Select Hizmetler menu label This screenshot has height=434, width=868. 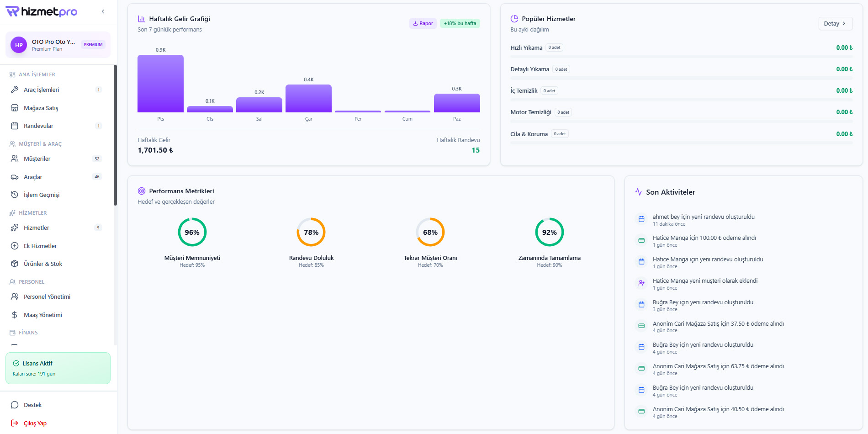[x=37, y=228]
